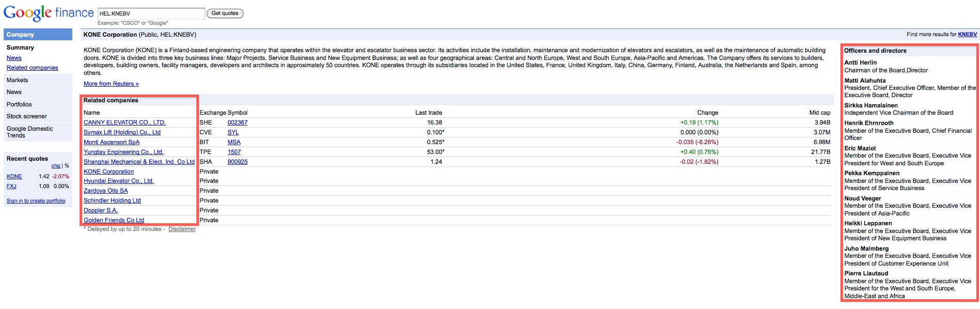The image size is (980, 309).
Task: Follow the KNEBV results link
Action: [967, 35]
